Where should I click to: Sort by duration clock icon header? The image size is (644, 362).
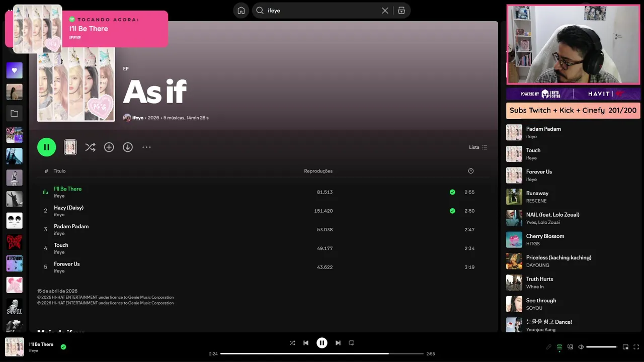471,171
